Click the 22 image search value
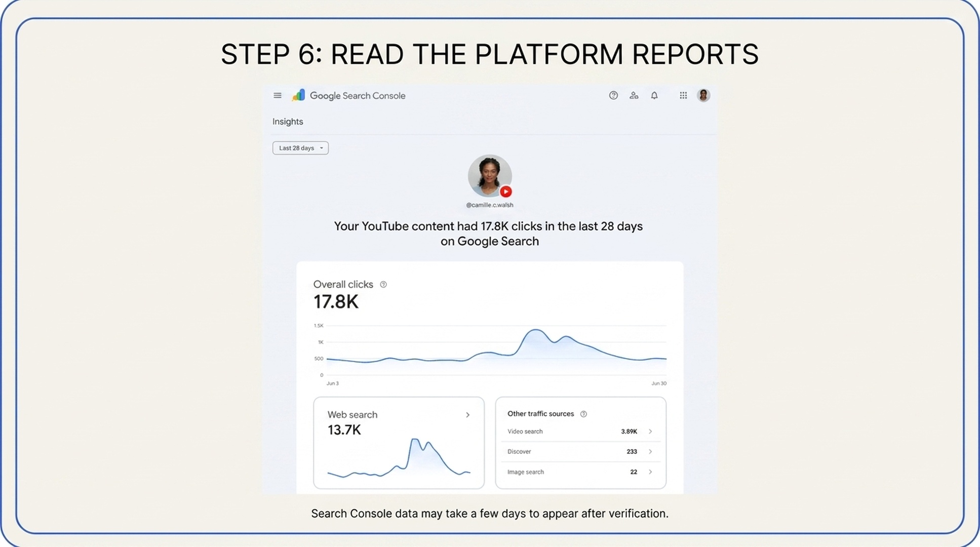This screenshot has width=980, height=547. [634, 472]
